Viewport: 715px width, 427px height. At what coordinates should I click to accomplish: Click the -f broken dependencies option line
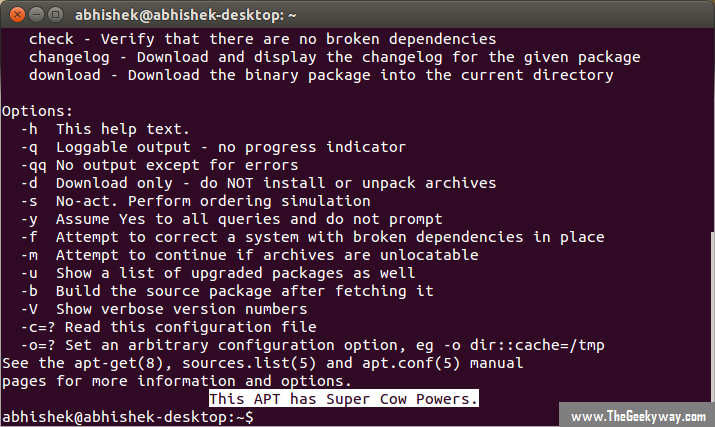point(312,237)
